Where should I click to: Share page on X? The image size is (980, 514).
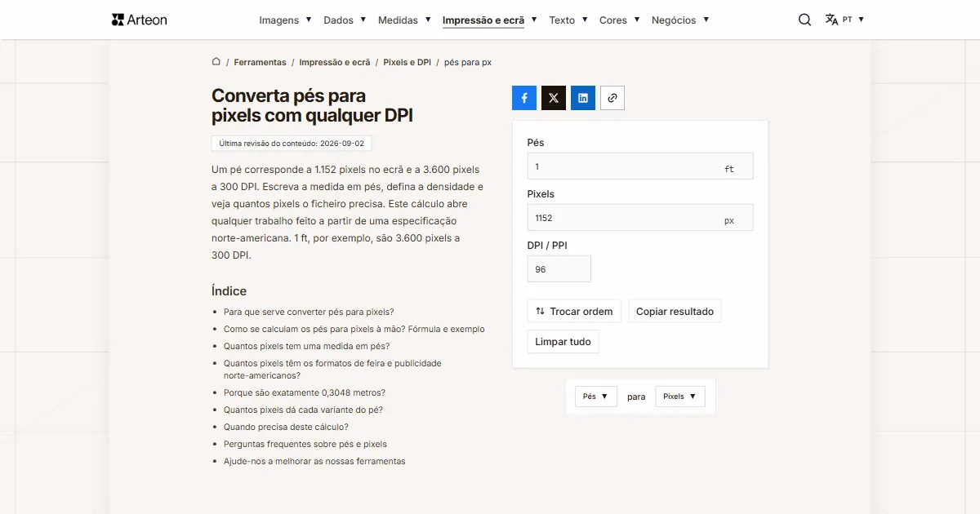(554, 98)
